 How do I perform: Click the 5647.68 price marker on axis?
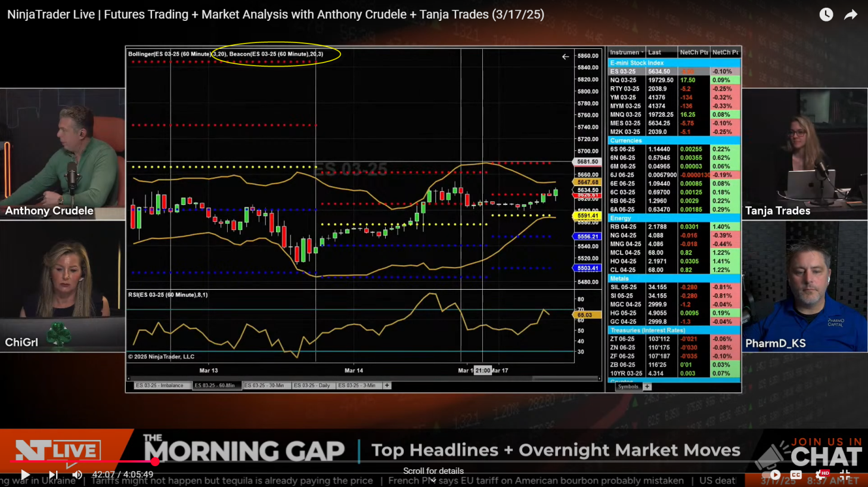(x=587, y=182)
